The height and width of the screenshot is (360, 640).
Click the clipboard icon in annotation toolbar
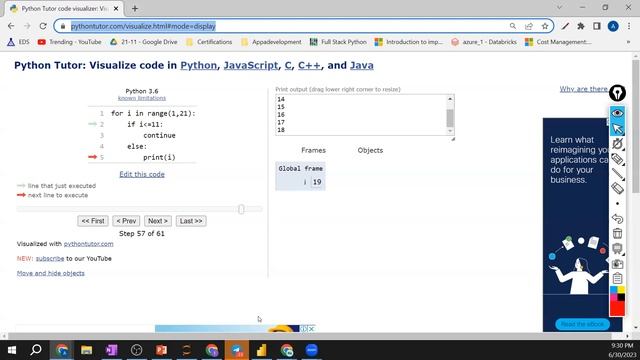[x=617, y=278]
